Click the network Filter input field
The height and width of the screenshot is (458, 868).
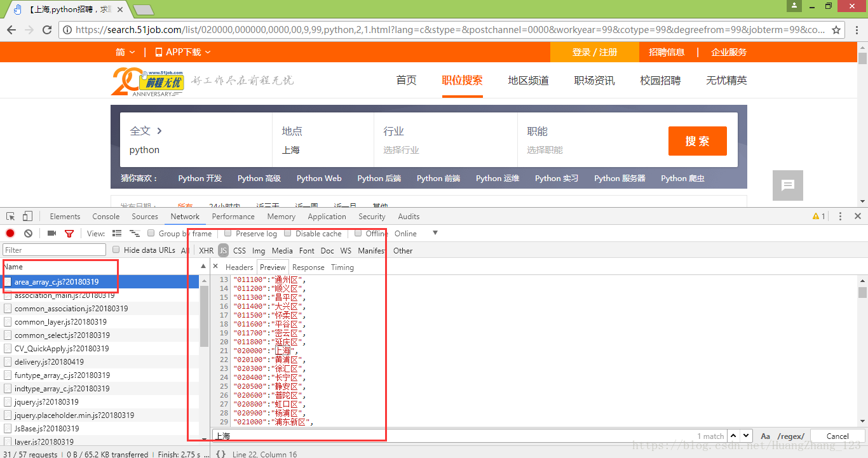pyautogui.click(x=55, y=250)
